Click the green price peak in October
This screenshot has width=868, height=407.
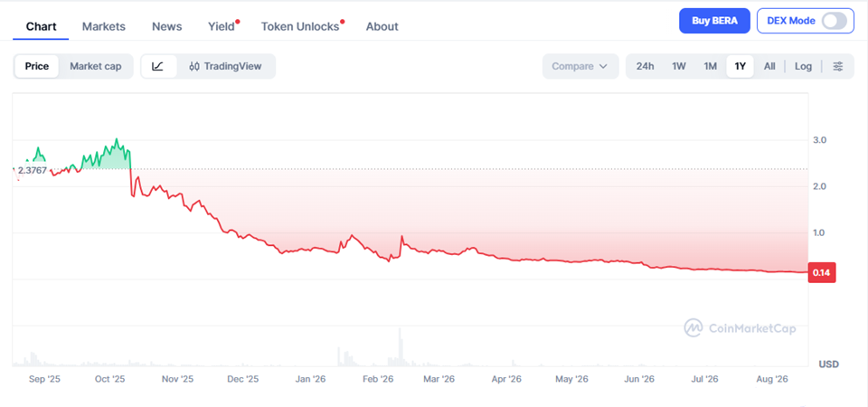tap(117, 140)
